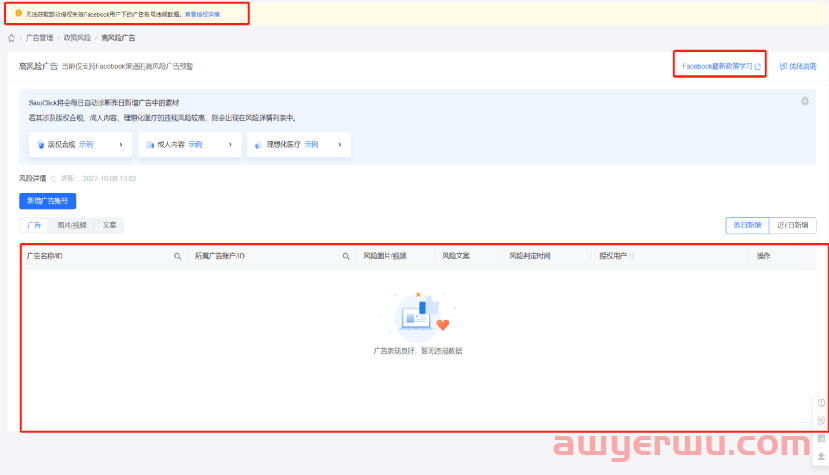
Task: Close the blue SinoClick info banner
Action: coord(805,101)
